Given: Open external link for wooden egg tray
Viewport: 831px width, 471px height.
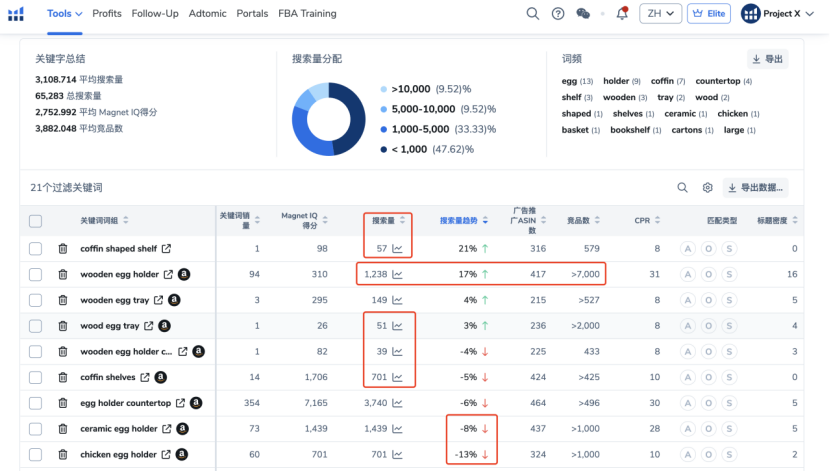Looking at the screenshot, I should (158, 300).
